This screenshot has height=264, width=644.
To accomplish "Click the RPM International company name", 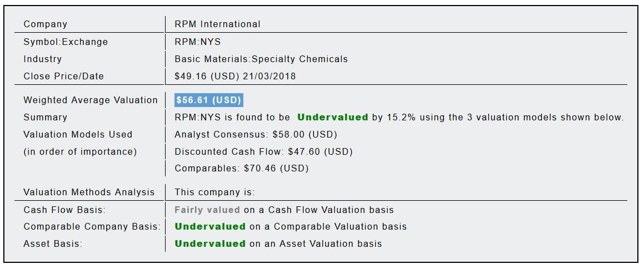I will [217, 24].
